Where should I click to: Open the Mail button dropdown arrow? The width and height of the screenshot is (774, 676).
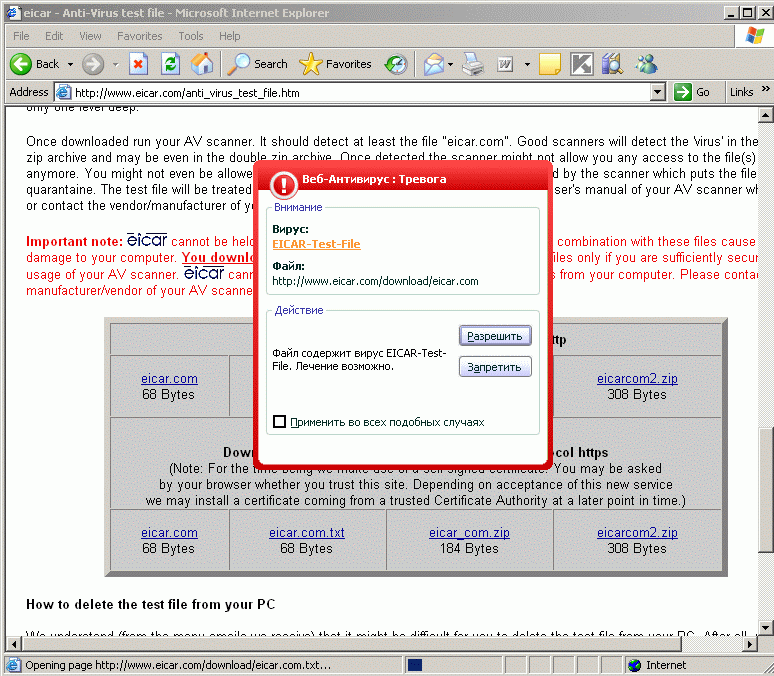(x=450, y=64)
